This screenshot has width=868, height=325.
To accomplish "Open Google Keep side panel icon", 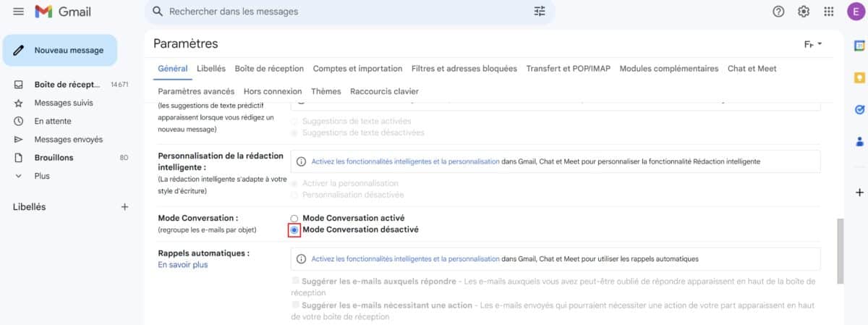I will click(x=859, y=77).
